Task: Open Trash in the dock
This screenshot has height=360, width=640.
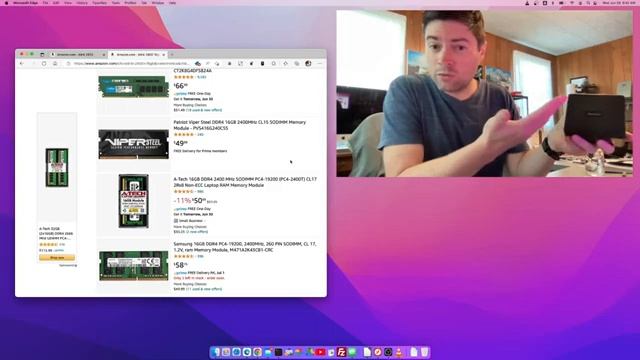Action: pyautogui.click(x=424, y=352)
